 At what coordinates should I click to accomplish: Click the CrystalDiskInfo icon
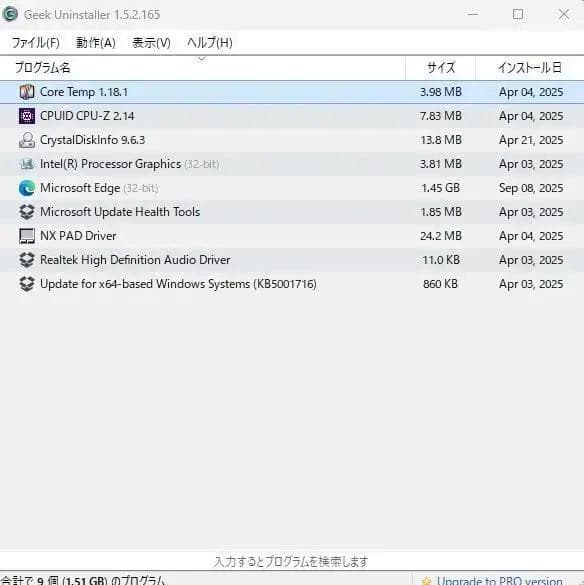27,140
